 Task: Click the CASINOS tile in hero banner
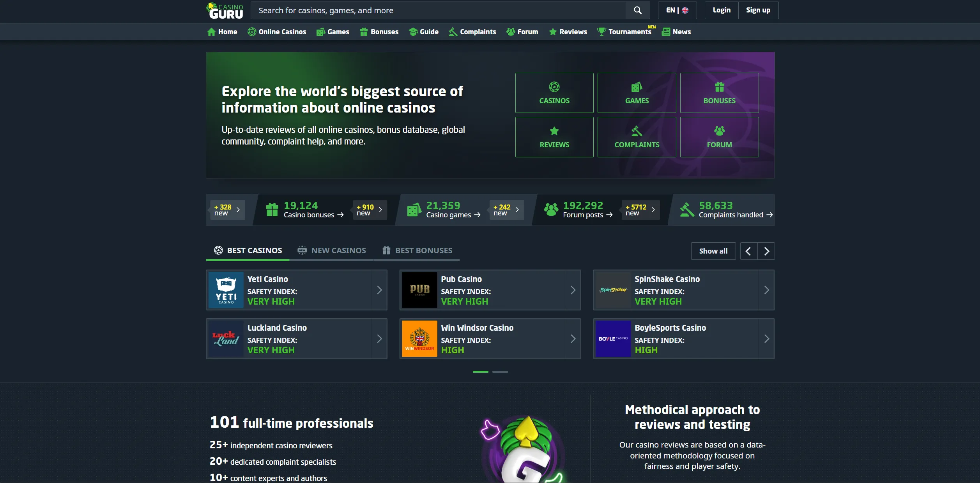coord(554,93)
